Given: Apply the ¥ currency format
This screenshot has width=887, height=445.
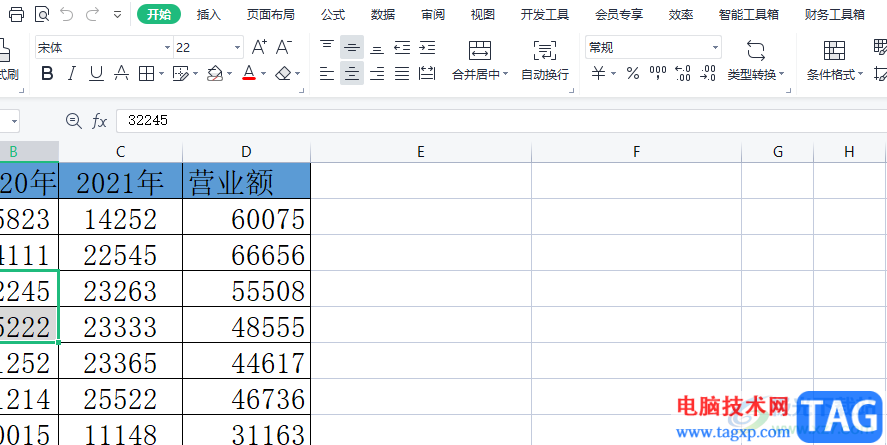Looking at the screenshot, I should pos(598,74).
